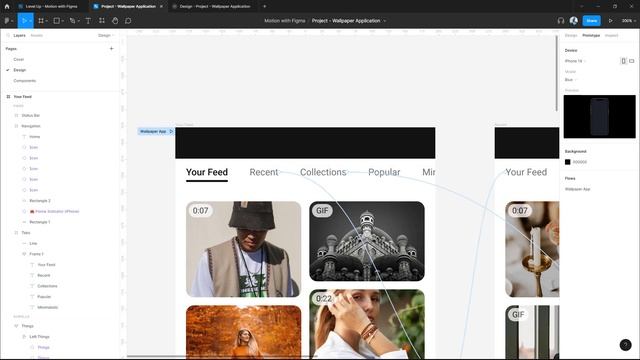640x360 pixels.
Task: Click the Popular tab on canvas
Action: [x=384, y=172]
